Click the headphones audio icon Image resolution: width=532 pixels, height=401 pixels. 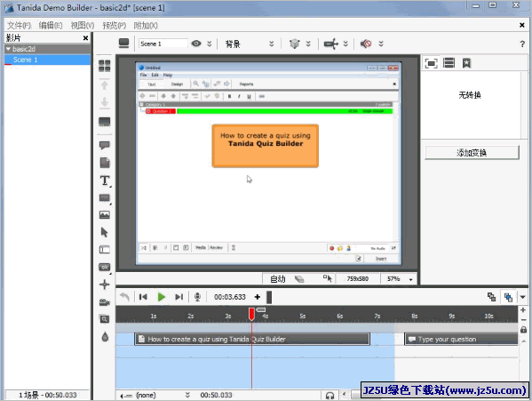pyautogui.click(x=330, y=396)
